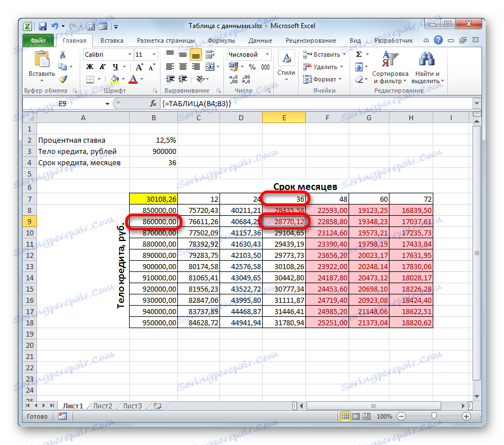
Task: Decrease font size with small A icon
Action: (152, 67)
